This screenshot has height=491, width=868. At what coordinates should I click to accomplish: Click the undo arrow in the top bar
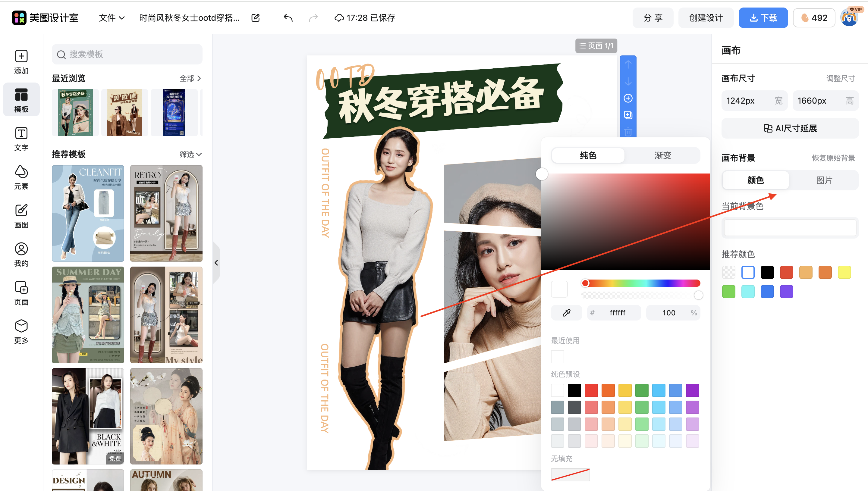click(x=288, y=17)
